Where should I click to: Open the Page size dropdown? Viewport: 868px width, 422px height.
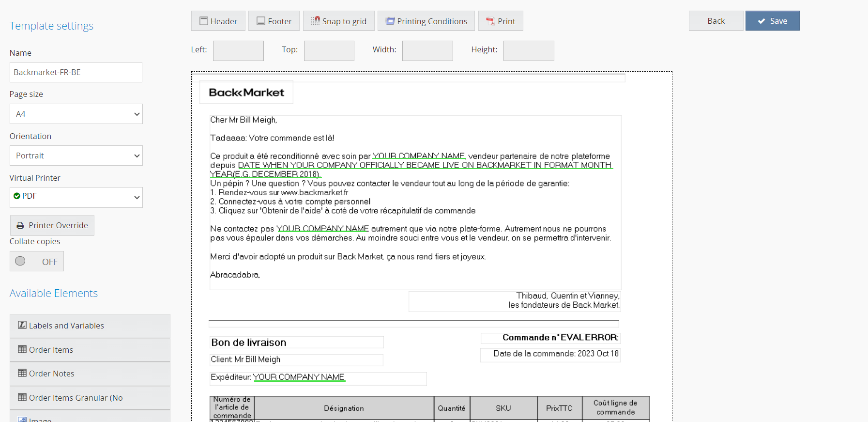(x=76, y=114)
